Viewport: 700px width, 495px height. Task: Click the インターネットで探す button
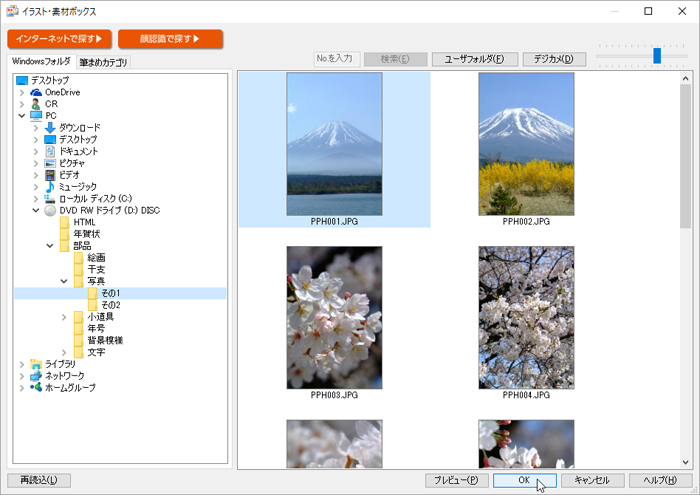pos(59,39)
